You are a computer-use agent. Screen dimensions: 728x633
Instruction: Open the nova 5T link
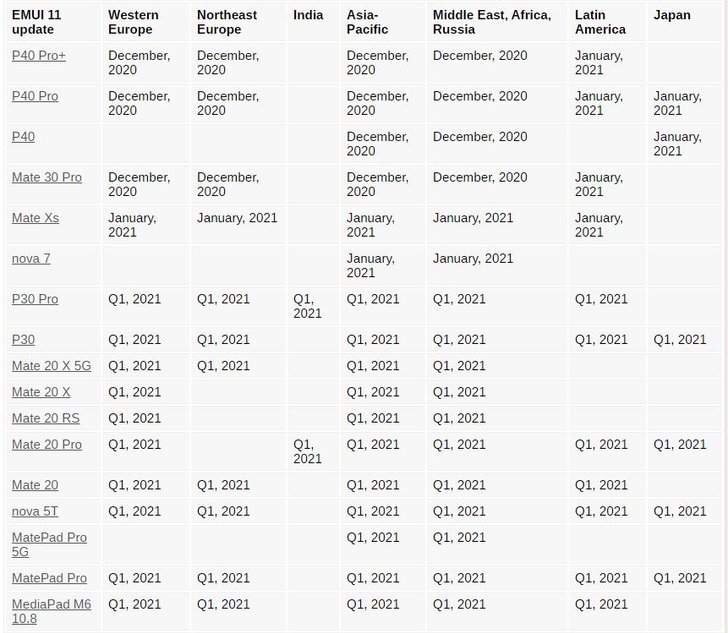coord(35,511)
